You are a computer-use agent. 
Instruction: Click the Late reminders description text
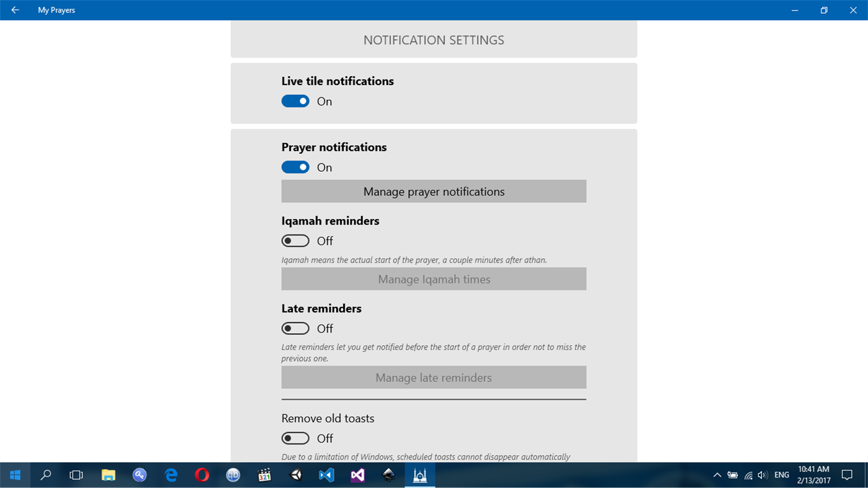pos(434,353)
